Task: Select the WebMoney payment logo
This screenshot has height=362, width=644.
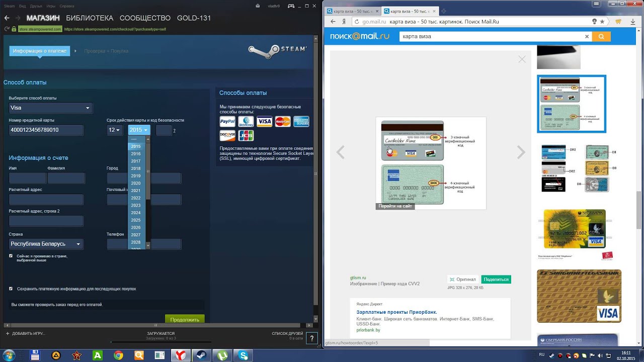Action: [x=246, y=122]
